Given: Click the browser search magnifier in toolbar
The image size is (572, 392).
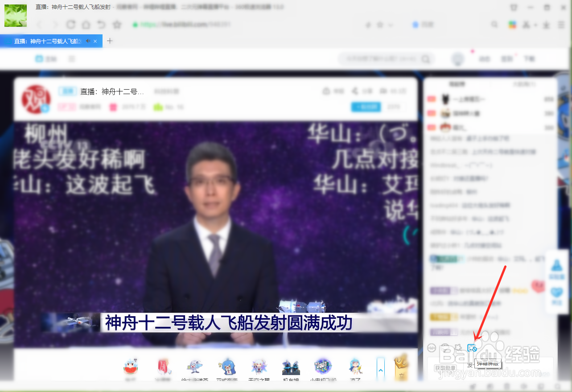Looking at the screenshot, I should tap(494, 25).
